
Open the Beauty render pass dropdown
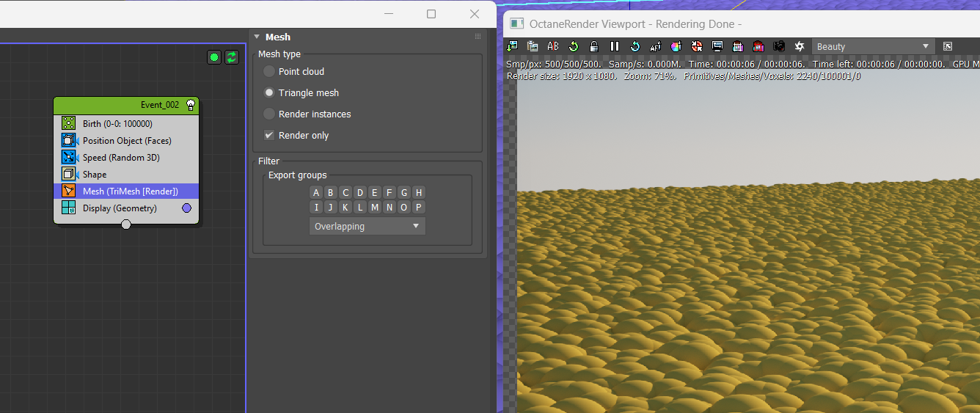[874, 46]
